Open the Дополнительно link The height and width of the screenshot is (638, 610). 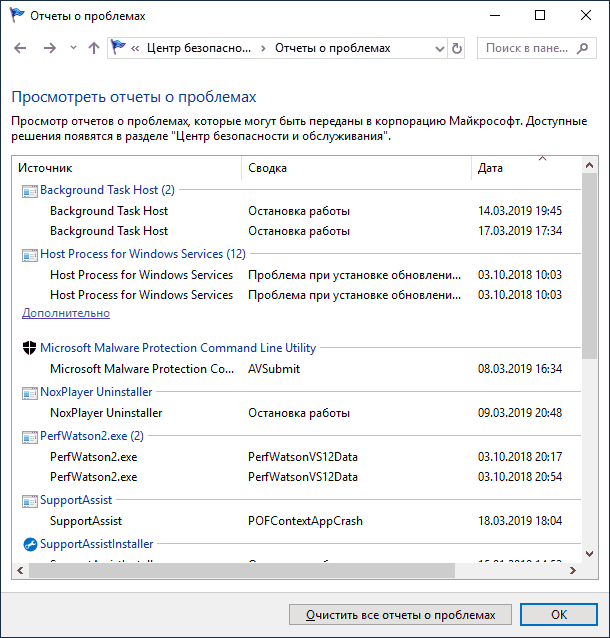[x=66, y=313]
